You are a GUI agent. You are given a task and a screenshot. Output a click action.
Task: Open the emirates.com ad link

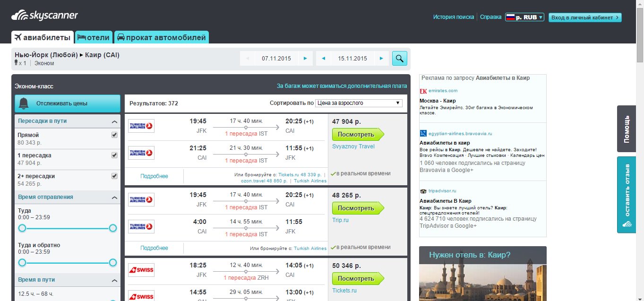coord(443,91)
